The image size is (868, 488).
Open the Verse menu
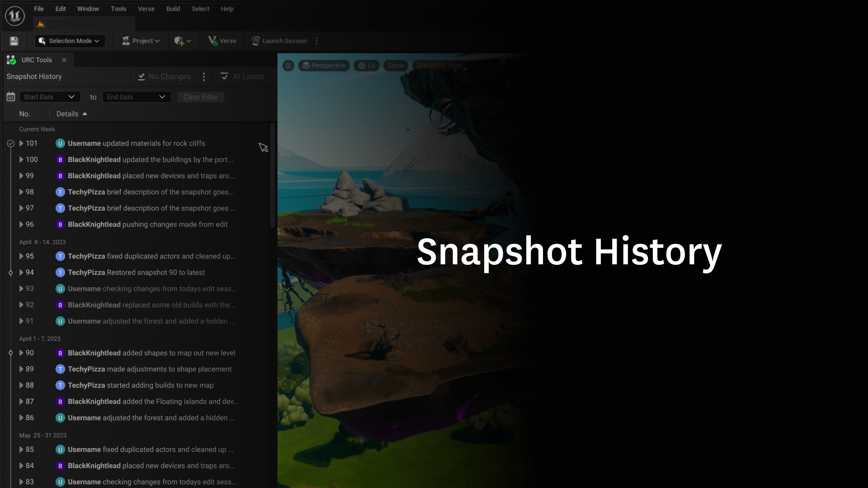[146, 9]
